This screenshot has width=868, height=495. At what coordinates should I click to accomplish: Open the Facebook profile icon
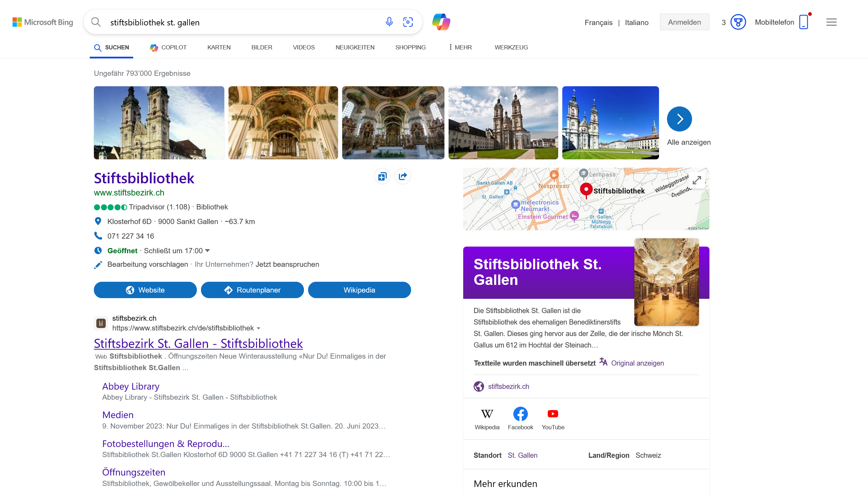[520, 414]
